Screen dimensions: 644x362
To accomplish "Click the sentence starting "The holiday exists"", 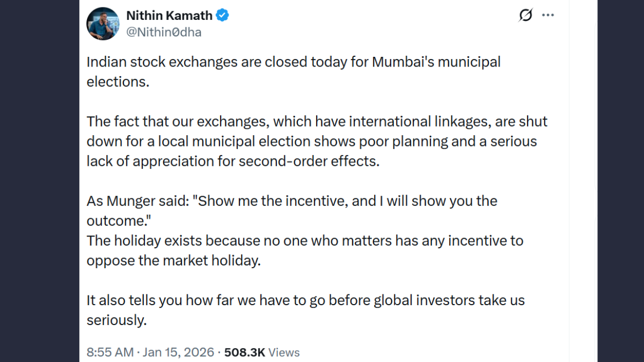I will pos(304,241).
